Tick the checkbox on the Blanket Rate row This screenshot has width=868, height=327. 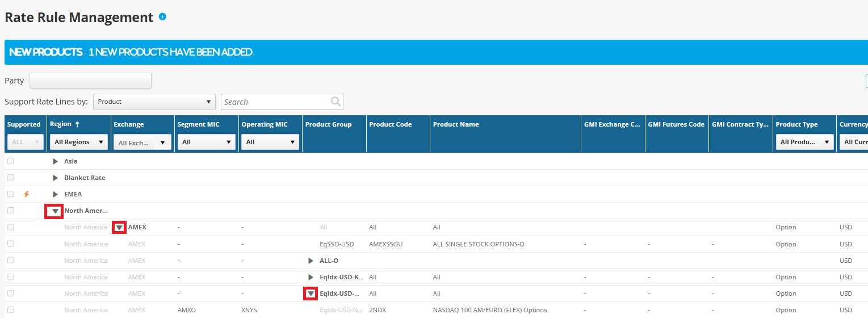(10, 178)
